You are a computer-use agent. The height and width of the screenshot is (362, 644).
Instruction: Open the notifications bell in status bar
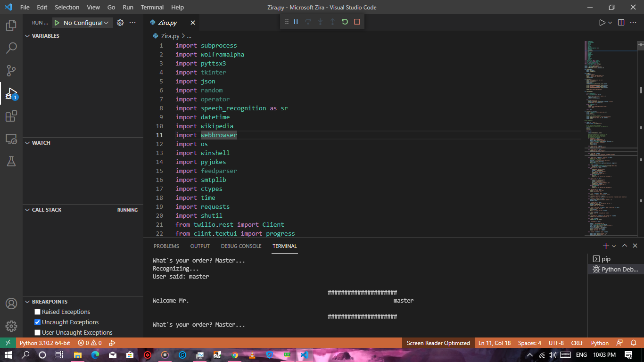(x=634, y=343)
